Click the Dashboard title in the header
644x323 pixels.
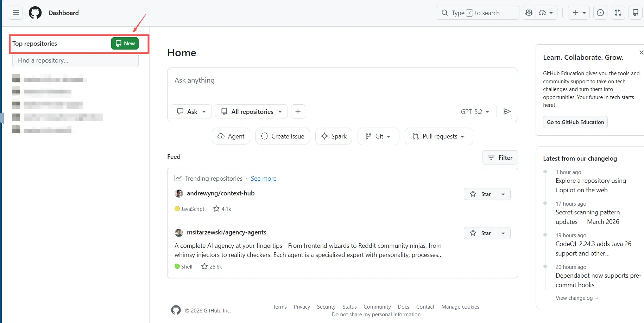pos(64,13)
